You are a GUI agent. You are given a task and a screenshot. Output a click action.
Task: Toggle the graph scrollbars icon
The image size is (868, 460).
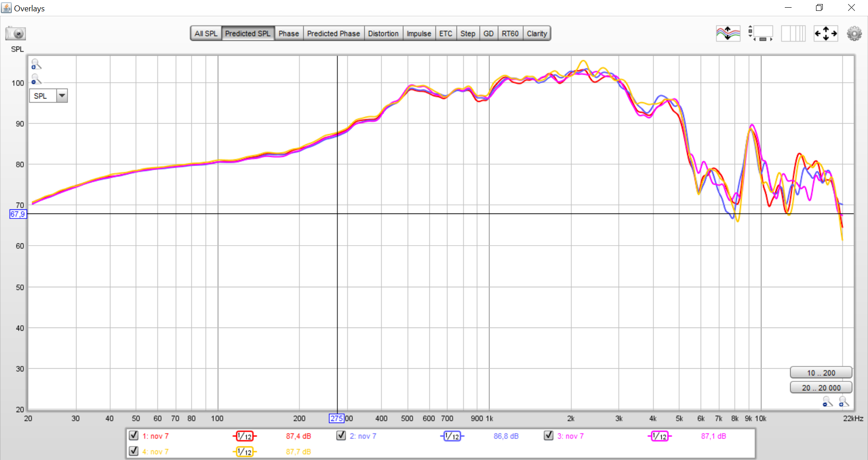(760, 33)
